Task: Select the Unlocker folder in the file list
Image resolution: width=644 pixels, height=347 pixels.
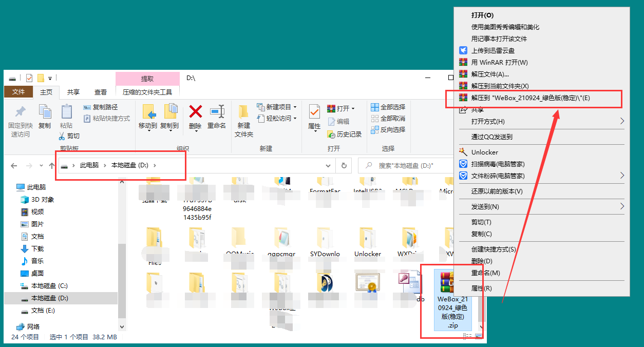Action: (367, 243)
